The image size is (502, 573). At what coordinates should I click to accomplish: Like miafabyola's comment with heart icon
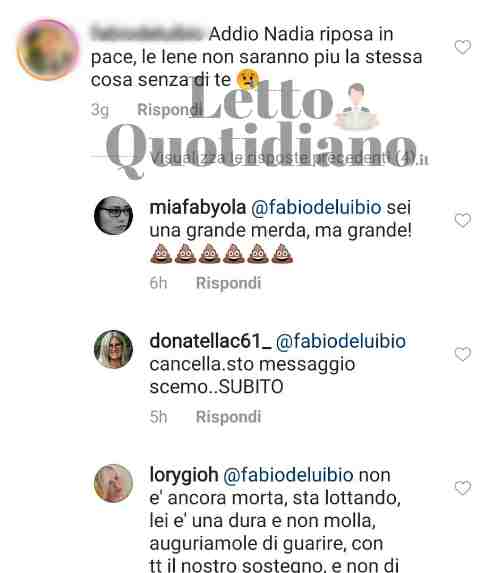pyautogui.click(x=463, y=220)
